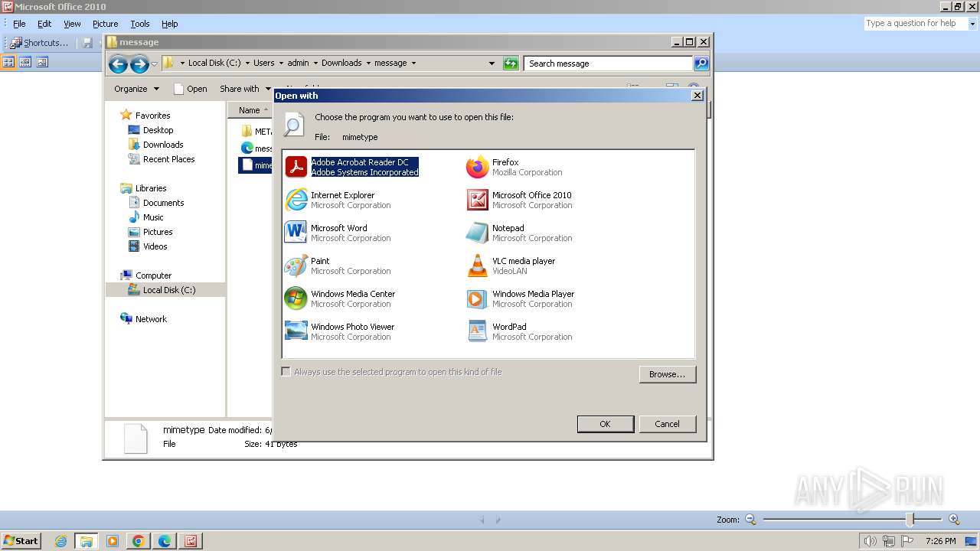Open Windows Media Player taskbar icon
980x551 pixels.
click(x=113, y=541)
